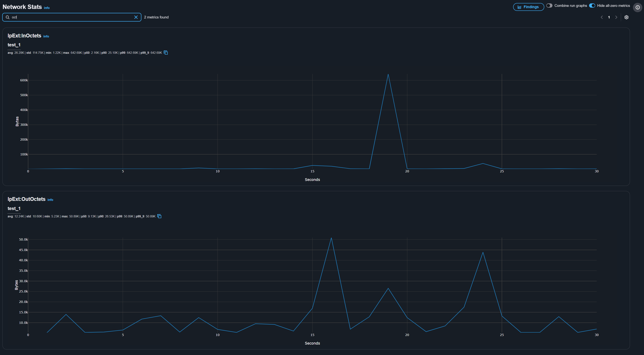Clear the search field with the X icon

(x=136, y=17)
